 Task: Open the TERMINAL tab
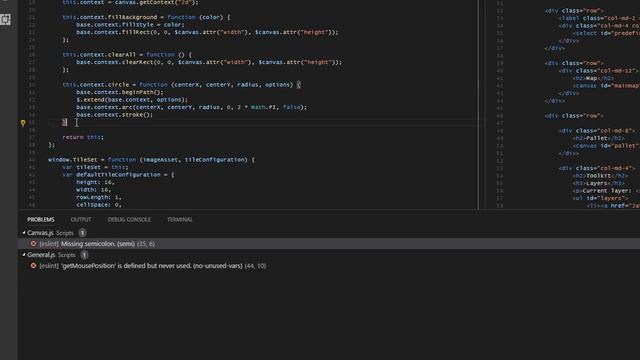click(180, 220)
